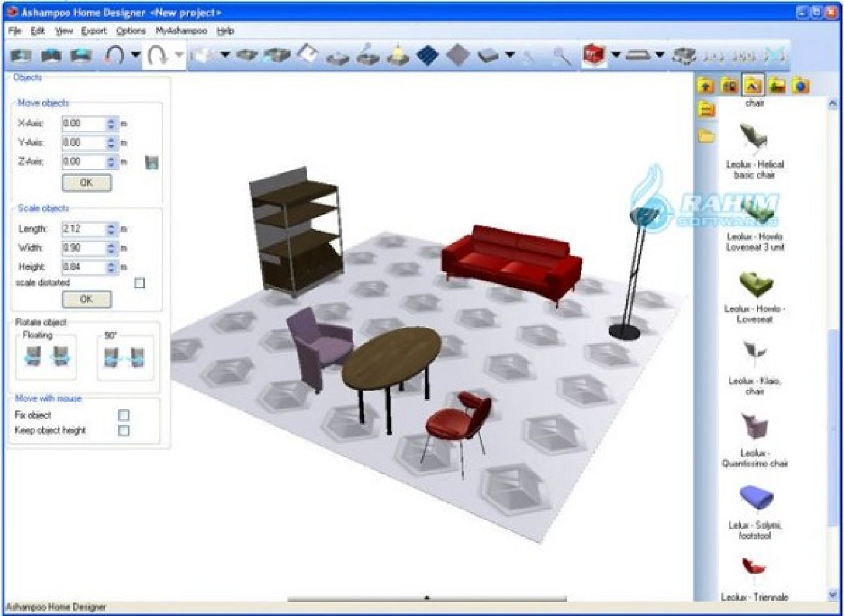
Task: Click OK under Scale objects
Action: [x=86, y=299]
